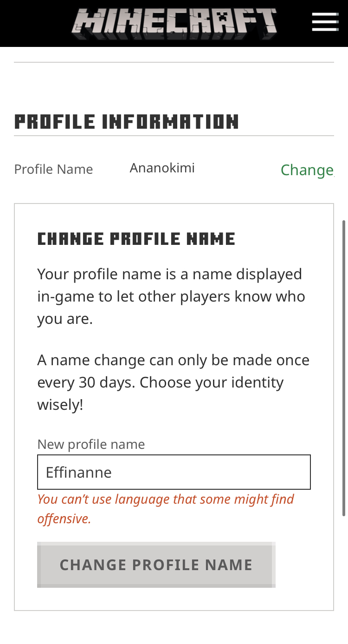Click the green Change link
Image resolution: width=348 pixels, height=644 pixels.
coord(307,170)
